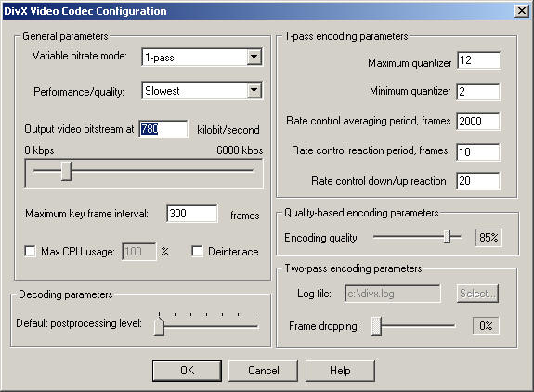Click the rate control down/up reaction field
The height and width of the screenshot is (392, 534).
point(478,181)
